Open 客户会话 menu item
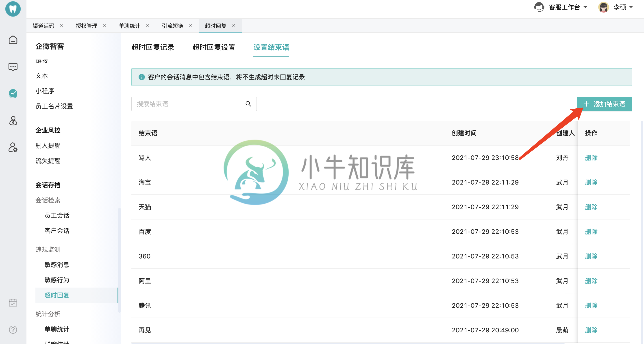The height and width of the screenshot is (344, 644). click(x=57, y=231)
